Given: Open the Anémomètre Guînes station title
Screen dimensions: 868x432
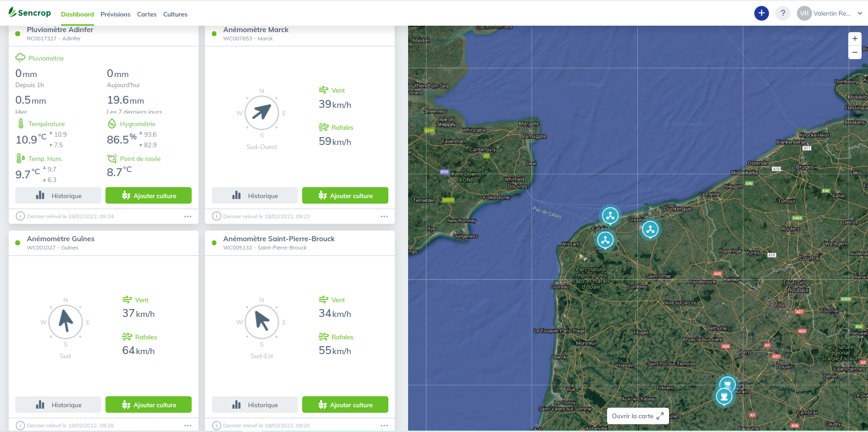Looking at the screenshot, I should (61, 239).
